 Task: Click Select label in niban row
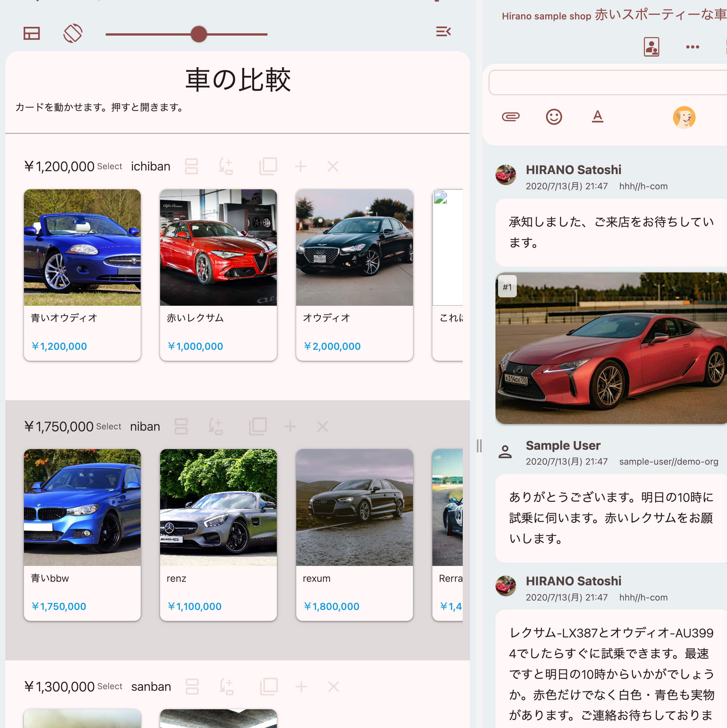(x=109, y=426)
